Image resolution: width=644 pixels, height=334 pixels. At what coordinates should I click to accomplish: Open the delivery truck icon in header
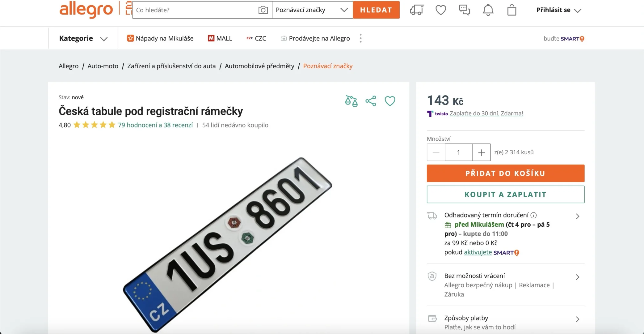pyautogui.click(x=417, y=10)
